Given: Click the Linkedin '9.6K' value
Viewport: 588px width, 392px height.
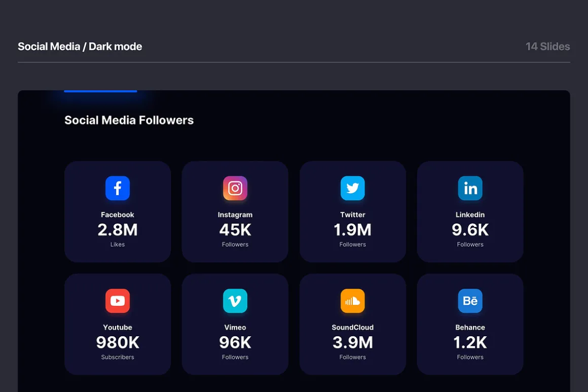Looking at the screenshot, I should click(470, 230).
